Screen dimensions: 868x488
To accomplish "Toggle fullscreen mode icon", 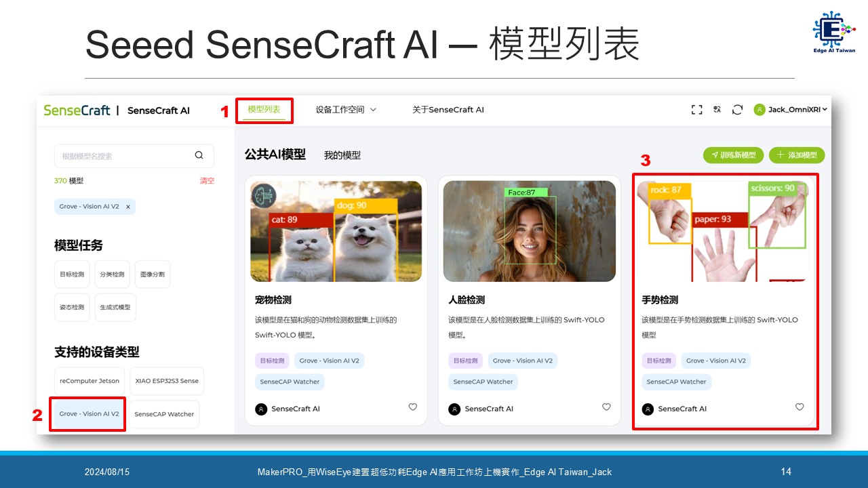I will tap(696, 110).
